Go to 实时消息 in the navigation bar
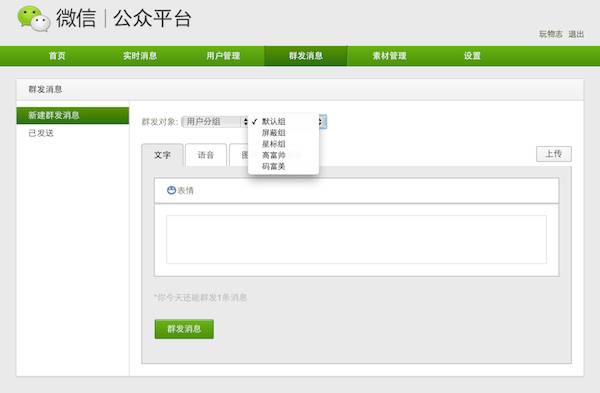Screen dimensions: 600x393 pyautogui.click(x=140, y=56)
